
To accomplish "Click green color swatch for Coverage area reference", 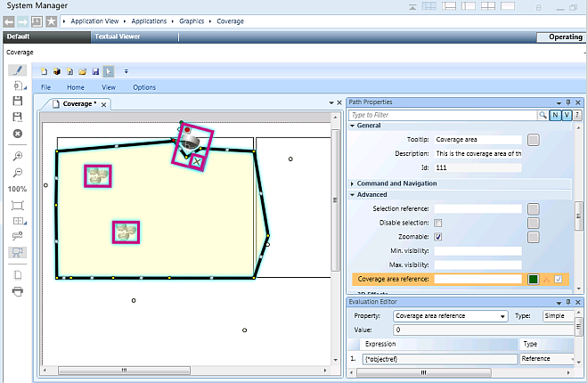I will 533,280.
